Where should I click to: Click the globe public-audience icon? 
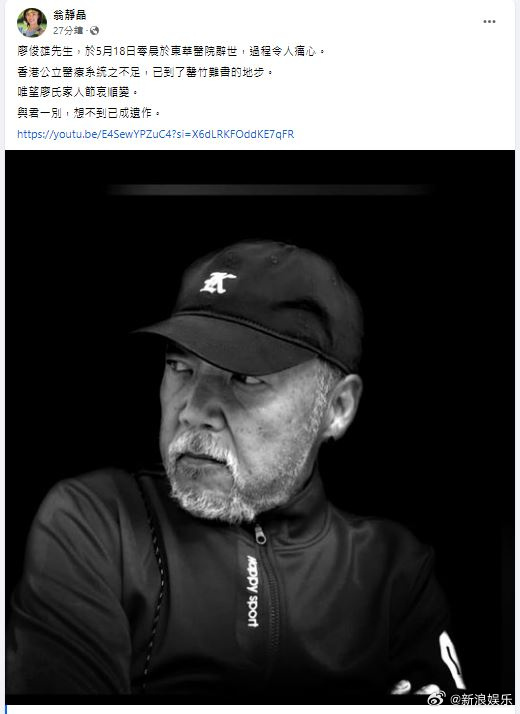94,31
